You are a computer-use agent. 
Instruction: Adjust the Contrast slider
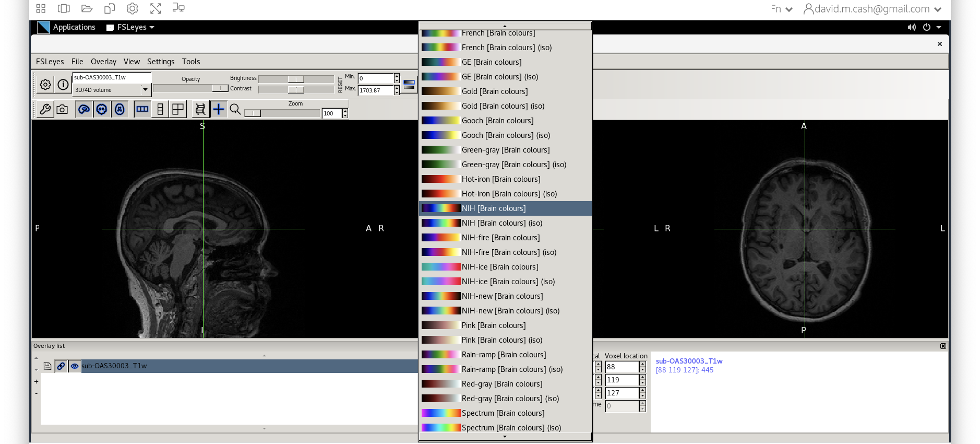click(296, 89)
